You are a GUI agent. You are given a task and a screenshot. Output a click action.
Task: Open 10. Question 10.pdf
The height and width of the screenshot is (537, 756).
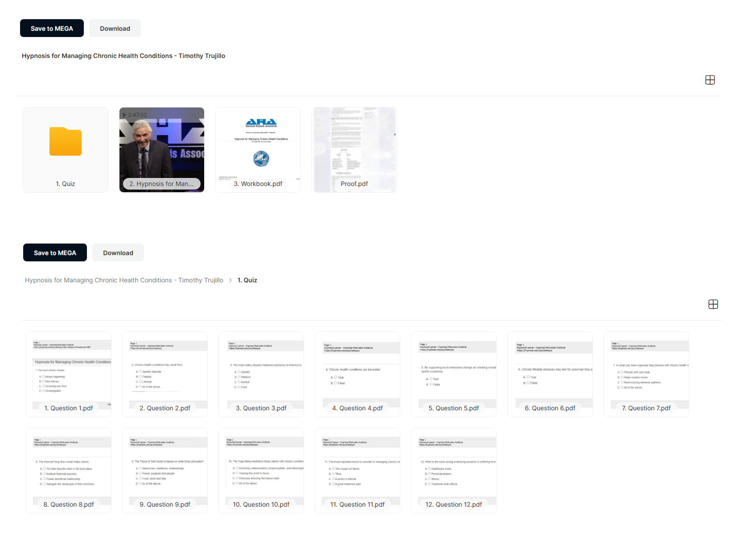(261, 471)
